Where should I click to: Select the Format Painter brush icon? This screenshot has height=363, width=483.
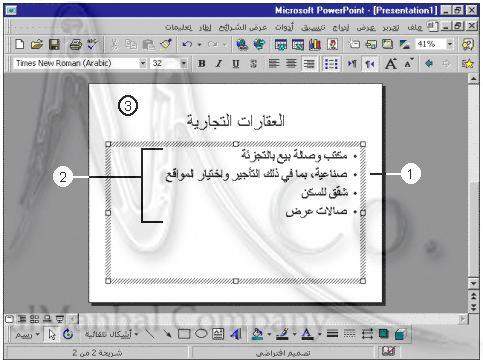[x=166, y=44]
